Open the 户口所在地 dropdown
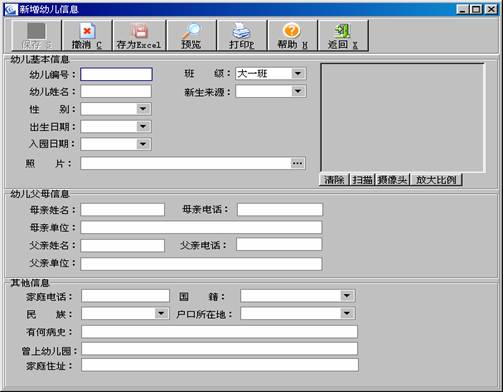This screenshot has width=503, height=392. pyautogui.click(x=347, y=313)
